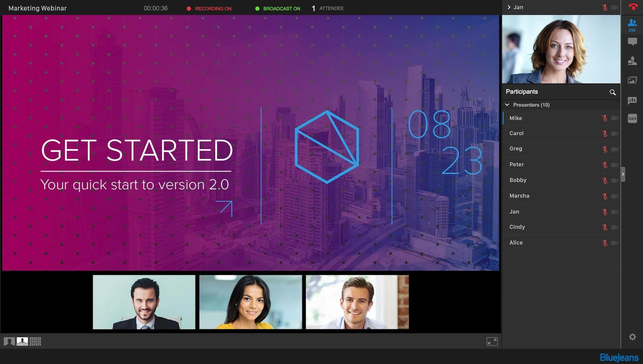Click the attendees count icon
The image size is (643, 364).
pyautogui.click(x=632, y=26)
